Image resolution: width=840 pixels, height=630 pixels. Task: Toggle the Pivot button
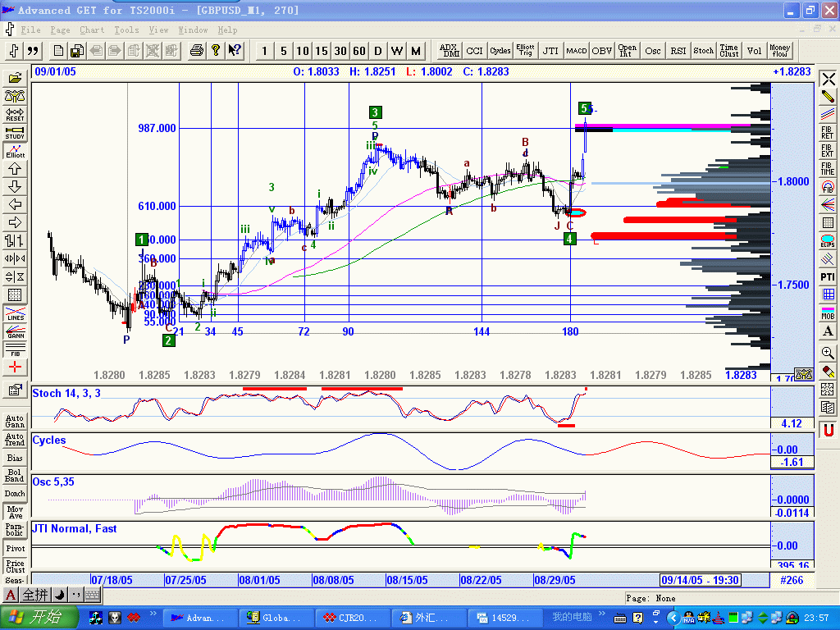point(15,548)
